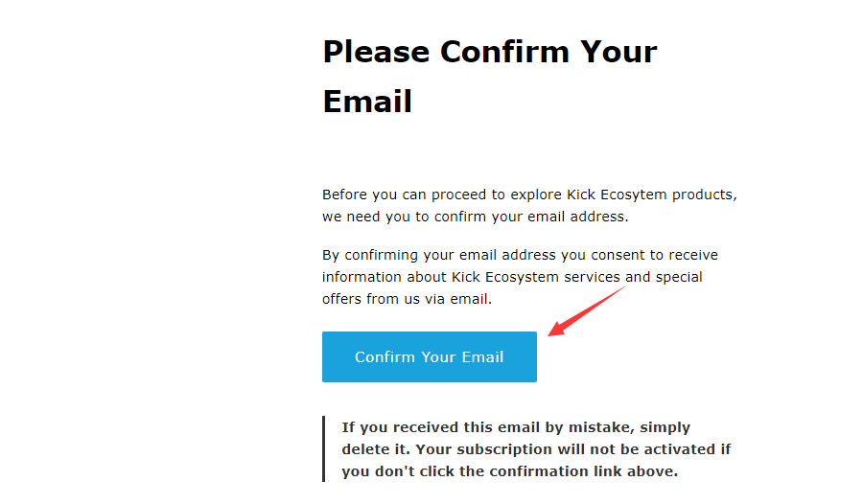Viewport: 863px width, 504px height.
Task: Click "Email" on the heading's second line
Action: pos(367,101)
